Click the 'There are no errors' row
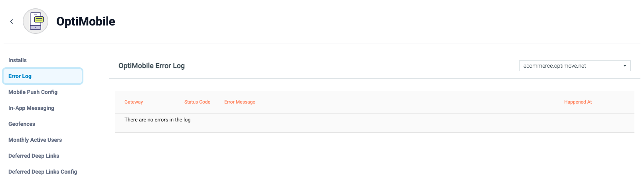This screenshot has height=182, width=644. click(x=374, y=120)
